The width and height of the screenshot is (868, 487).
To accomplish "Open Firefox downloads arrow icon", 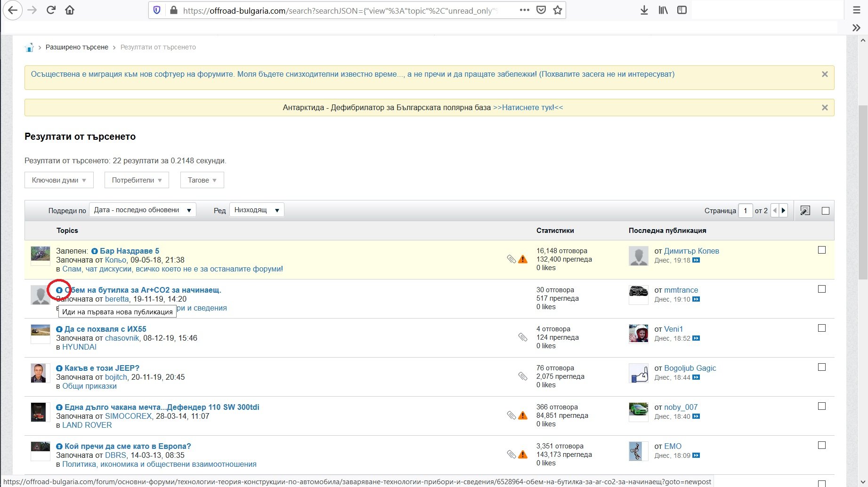I will coord(644,10).
